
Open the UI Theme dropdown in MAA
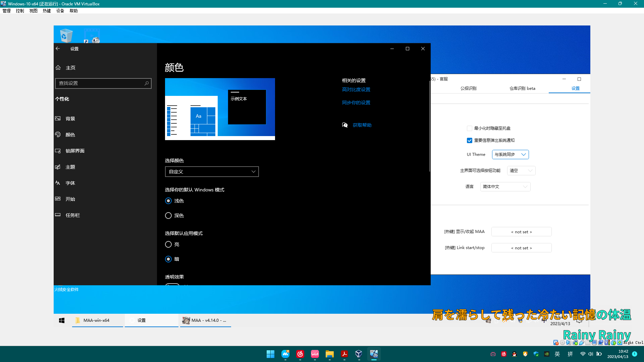[x=510, y=154]
